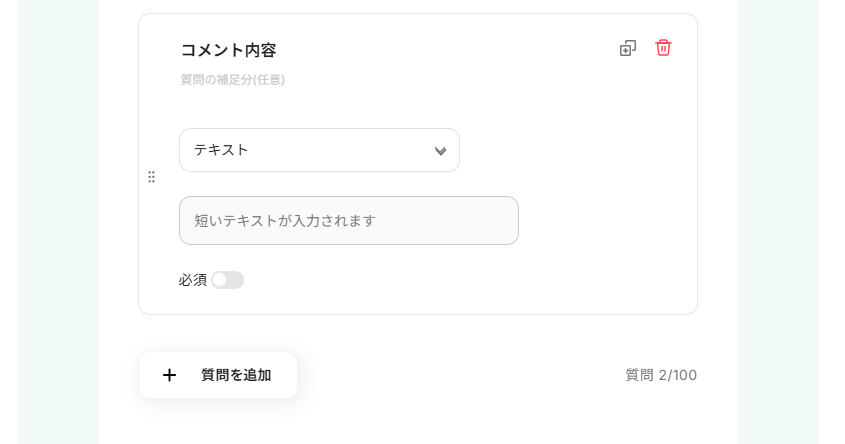Screen dimensions: 845x444
Task: Click blank area right of 質問を追加
Action: [450, 375]
